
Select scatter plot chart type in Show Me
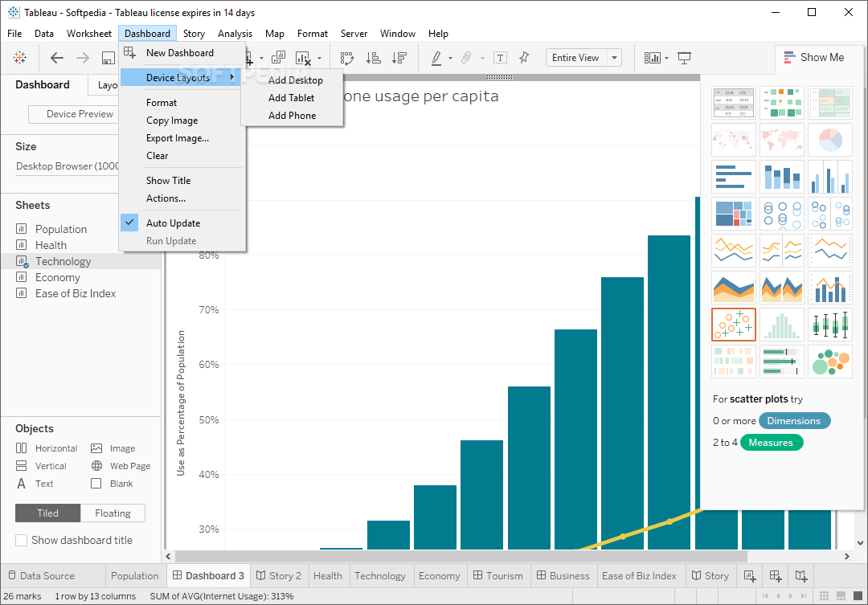point(734,325)
